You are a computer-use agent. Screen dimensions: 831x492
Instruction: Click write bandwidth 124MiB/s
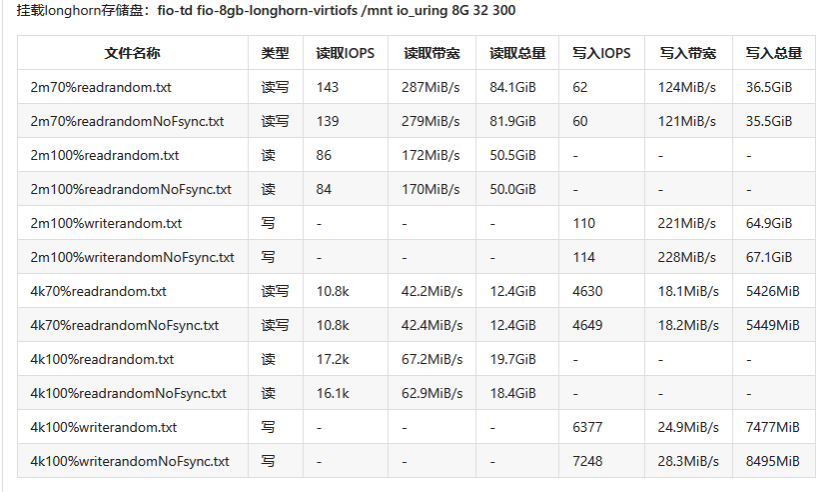click(687, 87)
